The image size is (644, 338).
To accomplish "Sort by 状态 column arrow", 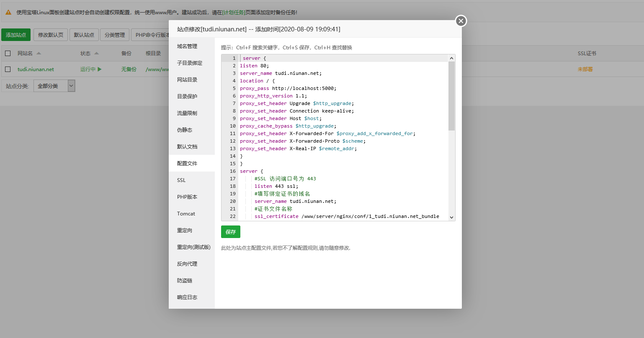I will coord(97,54).
